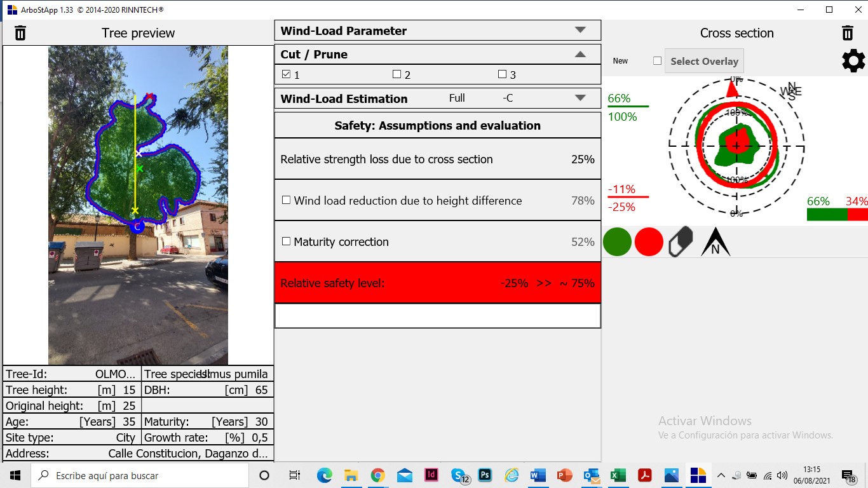Launch Excel from the taskbar

click(618, 475)
